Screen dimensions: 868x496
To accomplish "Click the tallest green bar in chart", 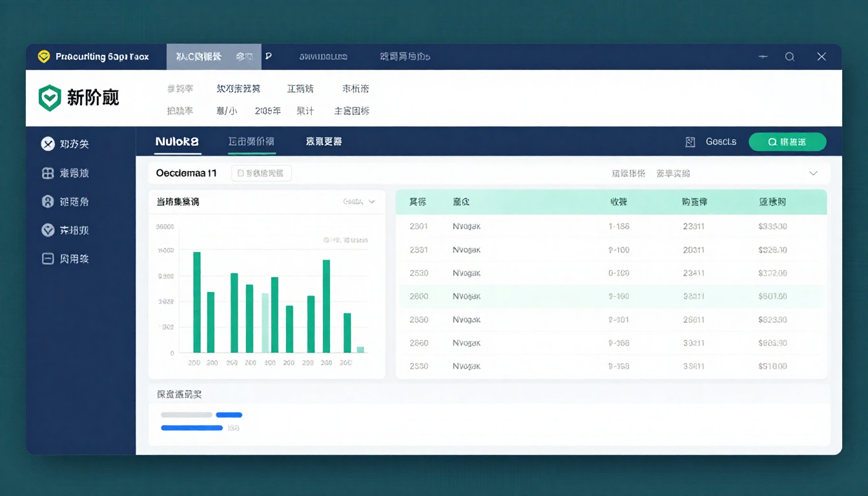I will [197, 302].
